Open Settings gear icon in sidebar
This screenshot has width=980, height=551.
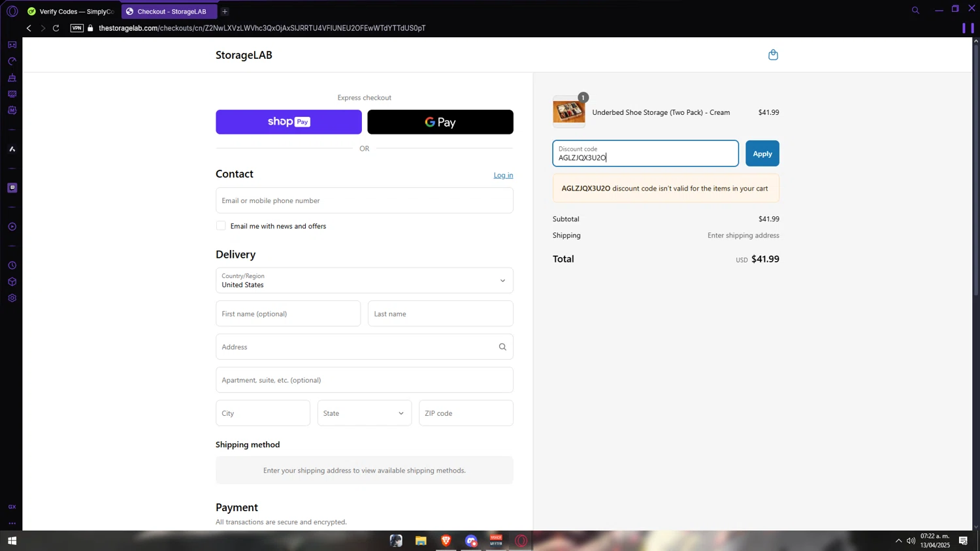coord(12,298)
